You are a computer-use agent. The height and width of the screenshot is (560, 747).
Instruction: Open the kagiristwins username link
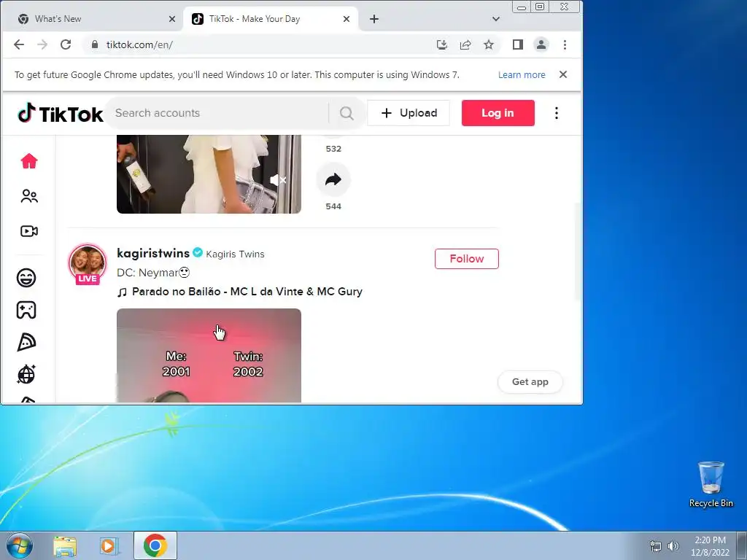153,253
